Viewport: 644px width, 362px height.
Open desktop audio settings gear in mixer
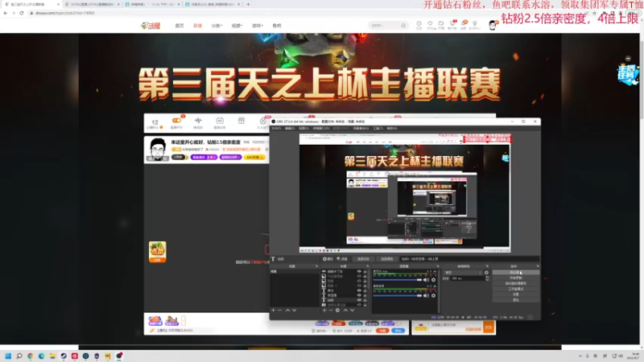coord(433,295)
